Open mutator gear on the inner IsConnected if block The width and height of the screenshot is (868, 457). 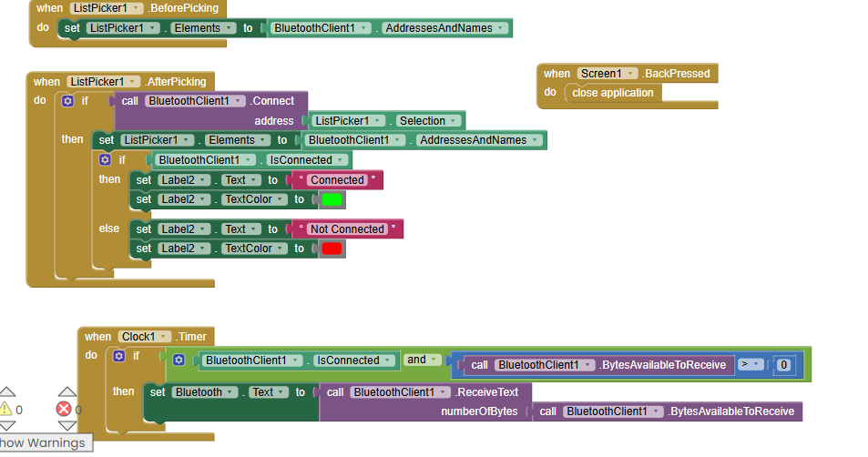click(105, 160)
